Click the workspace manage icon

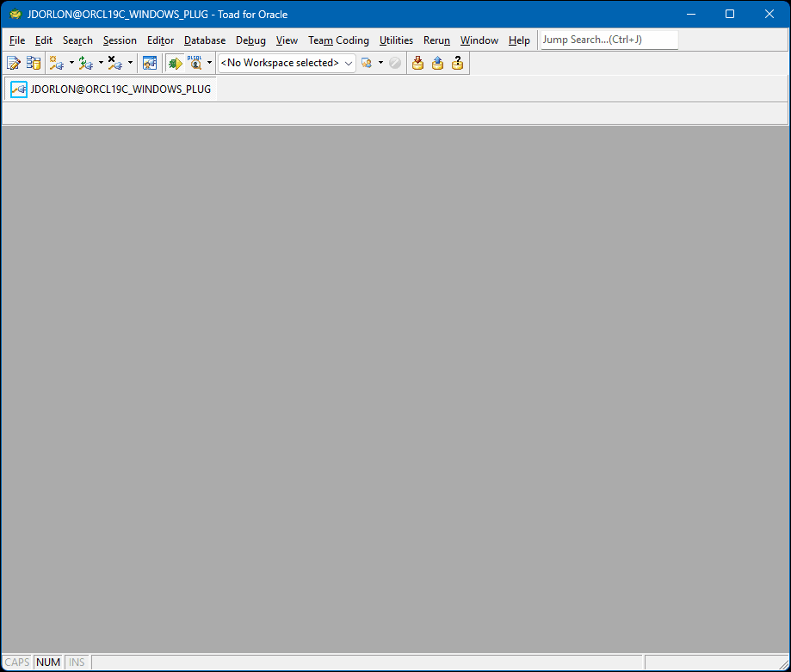coord(367,63)
